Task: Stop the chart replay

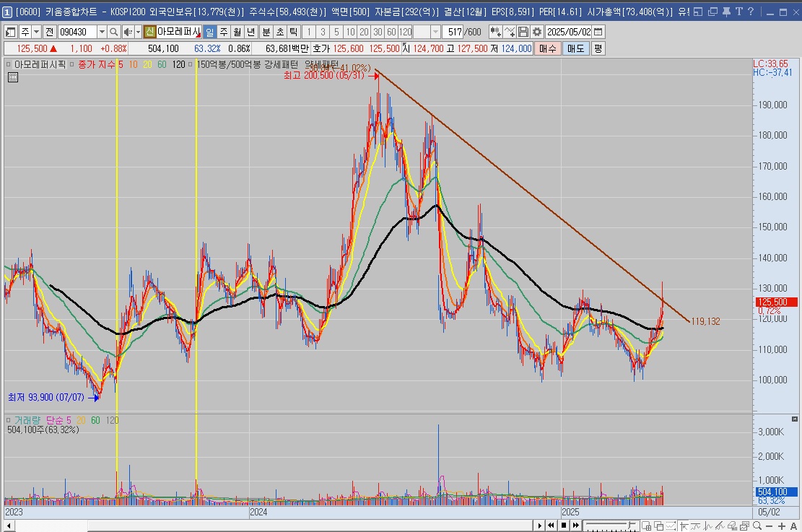Action: pyautogui.click(x=564, y=526)
